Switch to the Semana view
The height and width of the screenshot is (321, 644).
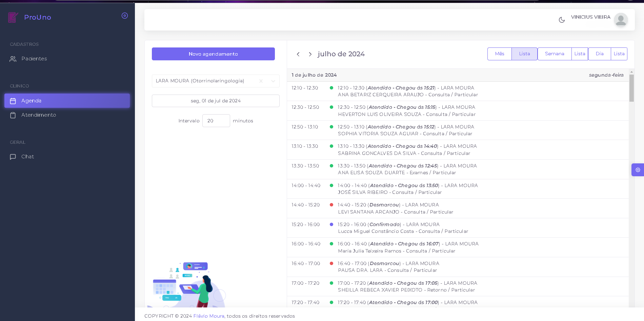coord(555,54)
